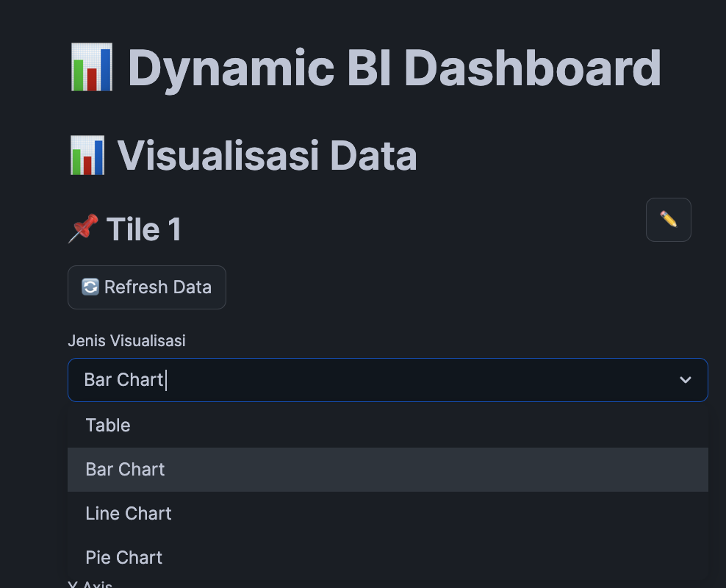Click the red pushpin icon next to Tile 1
This screenshot has height=588, width=726.
84,229
